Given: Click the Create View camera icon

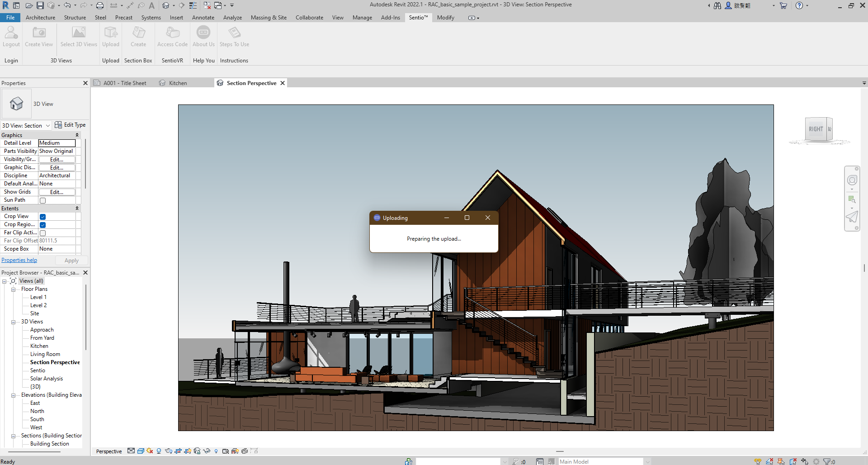Looking at the screenshot, I should tap(39, 33).
